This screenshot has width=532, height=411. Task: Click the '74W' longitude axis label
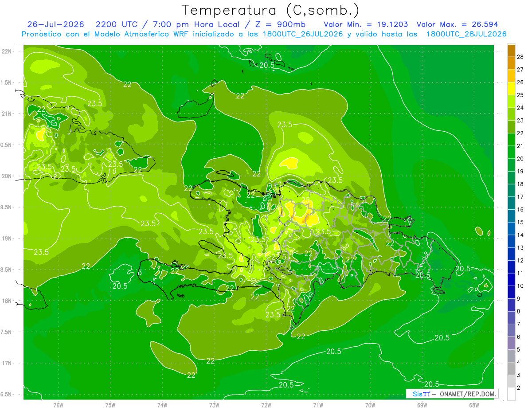tap(162, 405)
